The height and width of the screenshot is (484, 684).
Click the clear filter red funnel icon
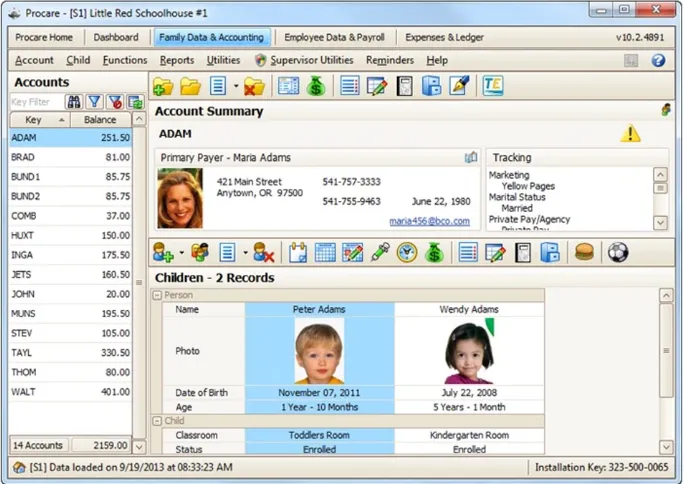pos(115,102)
